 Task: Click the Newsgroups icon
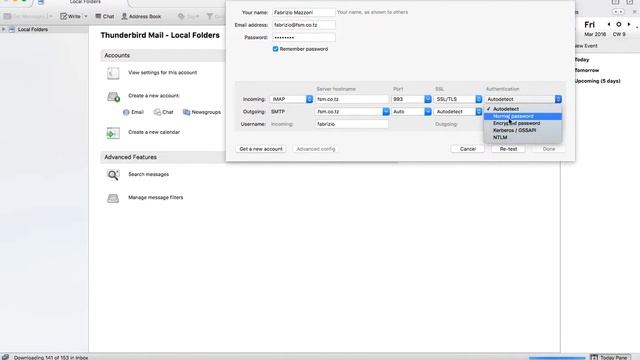click(x=187, y=112)
